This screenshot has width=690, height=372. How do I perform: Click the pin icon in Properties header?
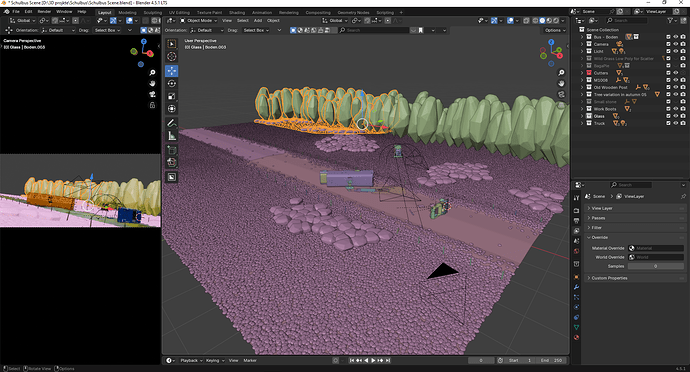[x=683, y=196]
